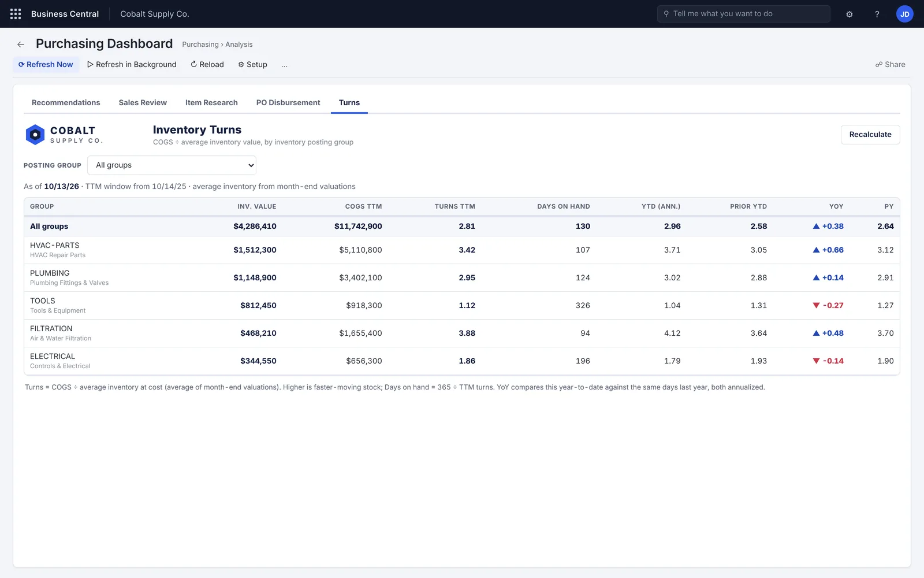924x578 pixels.
Task: Switch to the Recommendations tab
Action: (x=66, y=103)
